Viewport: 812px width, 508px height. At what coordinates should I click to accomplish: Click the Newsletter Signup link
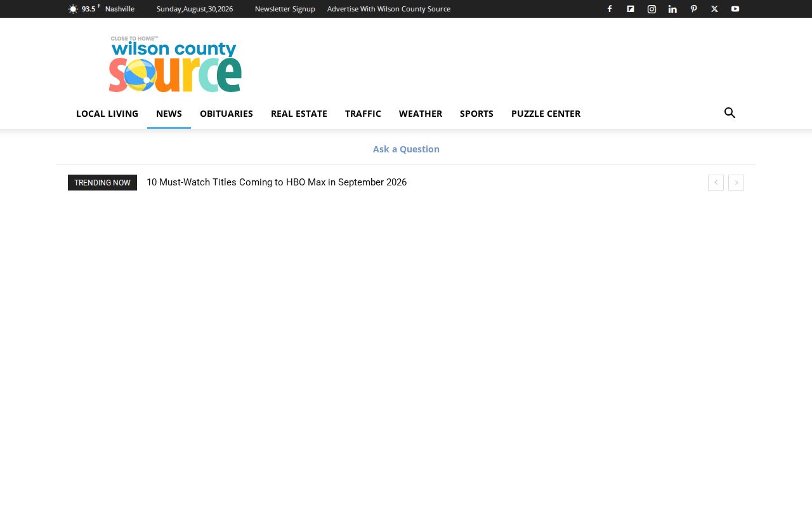[x=285, y=9]
